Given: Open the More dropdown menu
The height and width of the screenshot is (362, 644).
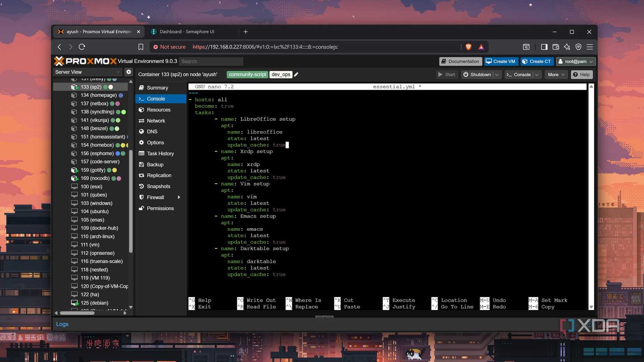Looking at the screenshot, I should (x=556, y=75).
